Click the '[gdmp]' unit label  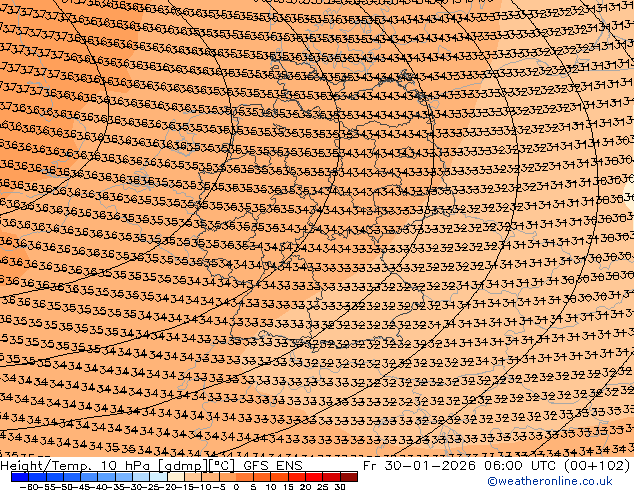[x=183, y=466]
